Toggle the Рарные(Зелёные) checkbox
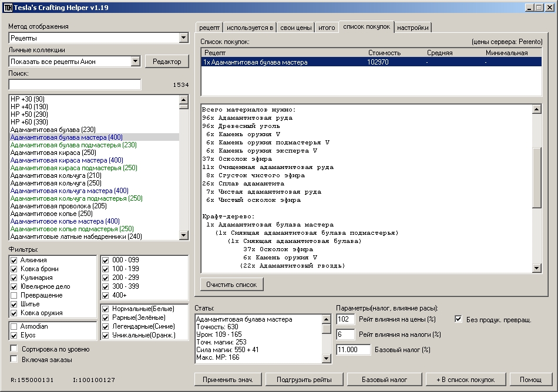Screen dimensions: 558x392 [x=105, y=317]
